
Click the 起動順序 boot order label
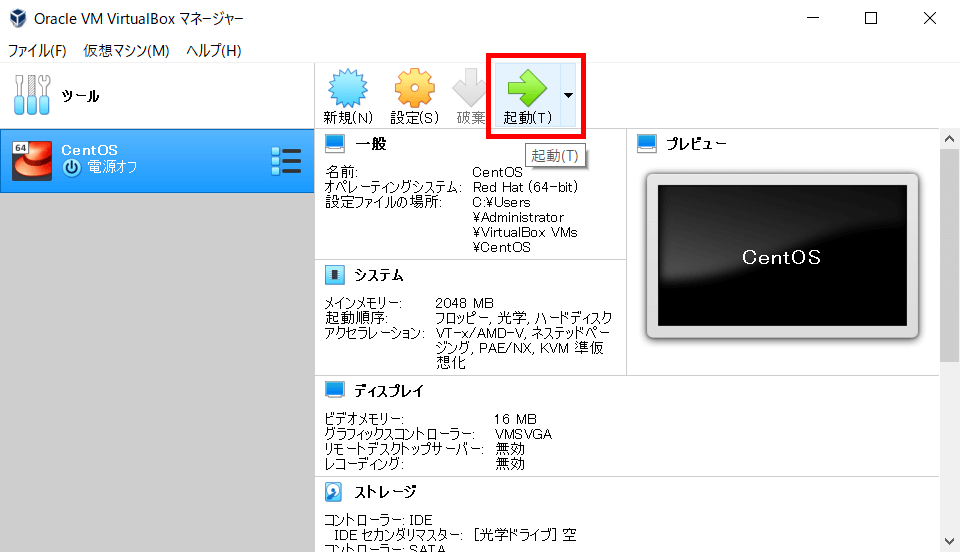point(356,318)
